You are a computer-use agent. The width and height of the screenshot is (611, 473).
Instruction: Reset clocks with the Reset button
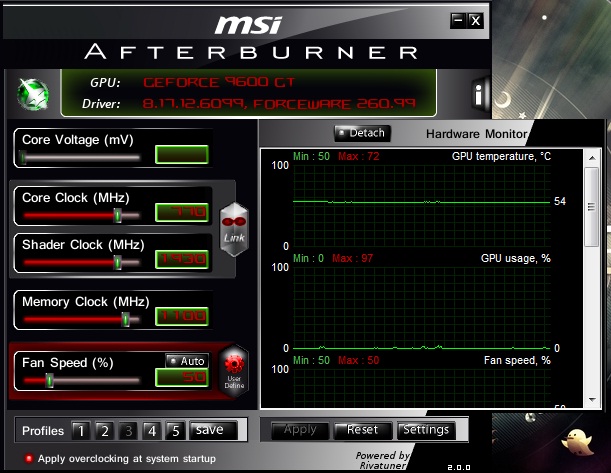click(x=363, y=430)
